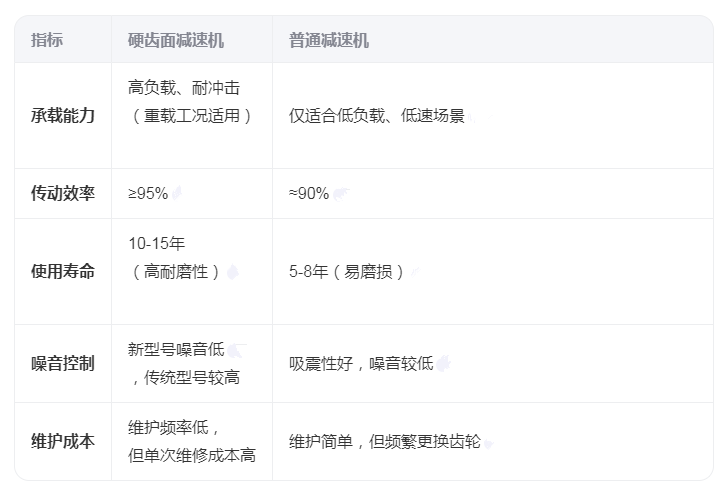Click the 仅适合低负载、低速场景 cell
Image resolution: width=725 pixels, height=489 pixels.
click(377, 116)
